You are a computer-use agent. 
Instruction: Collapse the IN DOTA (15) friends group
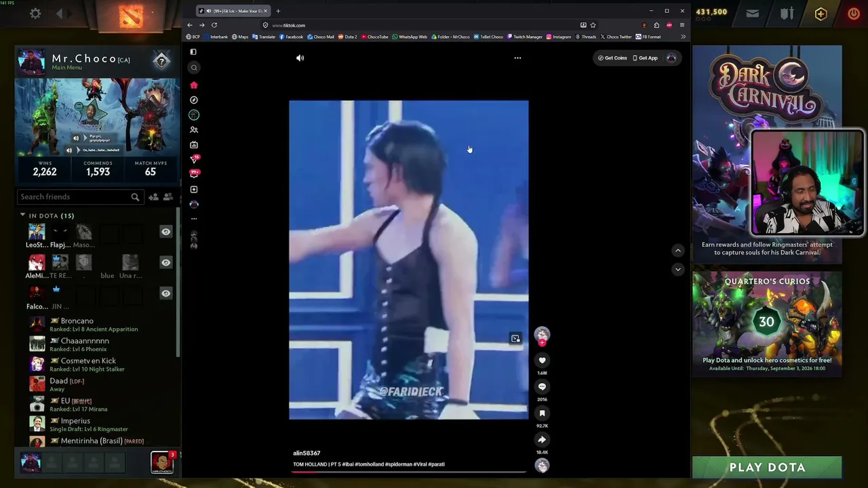pos(22,216)
